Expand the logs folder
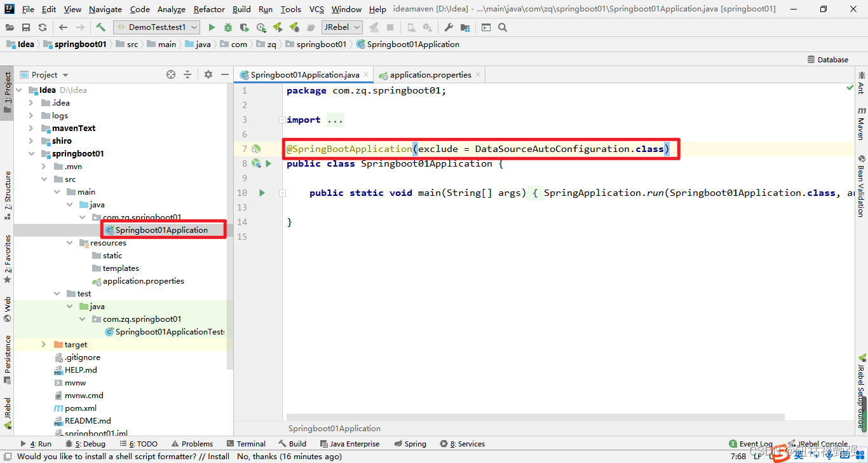 click(31, 116)
